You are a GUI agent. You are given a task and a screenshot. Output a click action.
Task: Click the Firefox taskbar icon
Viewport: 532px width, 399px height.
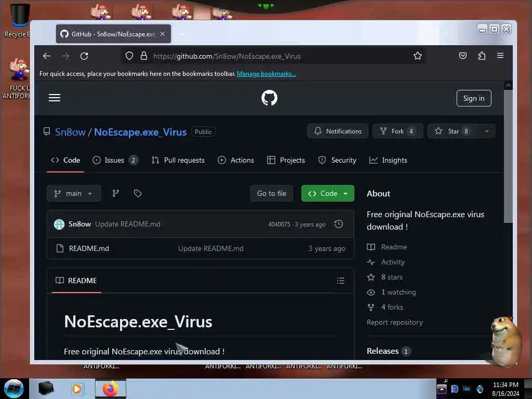click(111, 389)
